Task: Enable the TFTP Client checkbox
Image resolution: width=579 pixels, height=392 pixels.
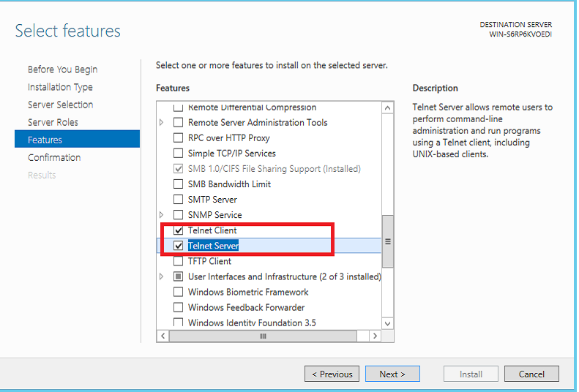Action: tap(178, 261)
